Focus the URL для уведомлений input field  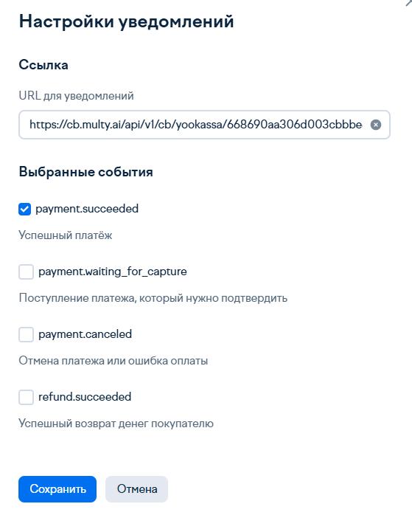tap(204, 125)
